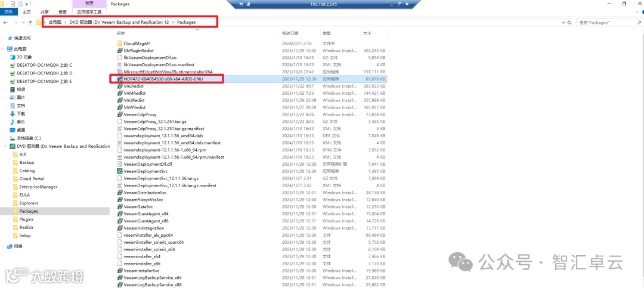This screenshot has width=644, height=288.
Task: Open DESKTOP-OC1MQ0H 上的 D drive
Action: point(44,73)
